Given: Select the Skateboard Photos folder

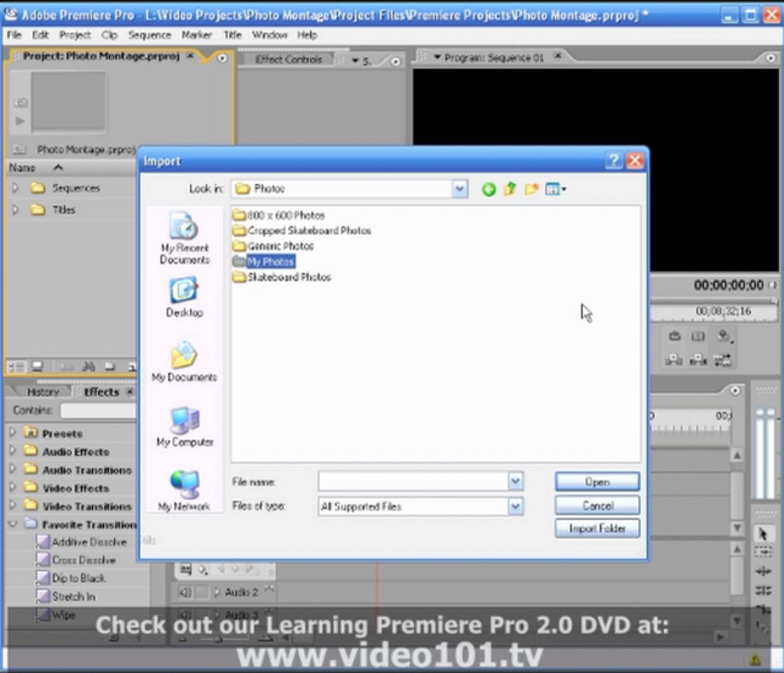Looking at the screenshot, I should (282, 277).
